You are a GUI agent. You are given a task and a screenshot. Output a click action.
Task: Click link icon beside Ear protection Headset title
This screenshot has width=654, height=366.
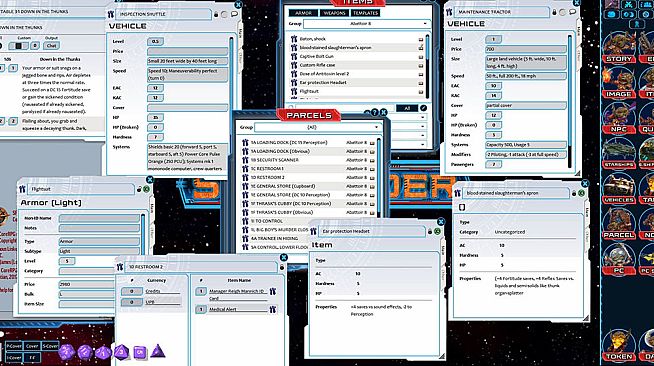click(314, 231)
